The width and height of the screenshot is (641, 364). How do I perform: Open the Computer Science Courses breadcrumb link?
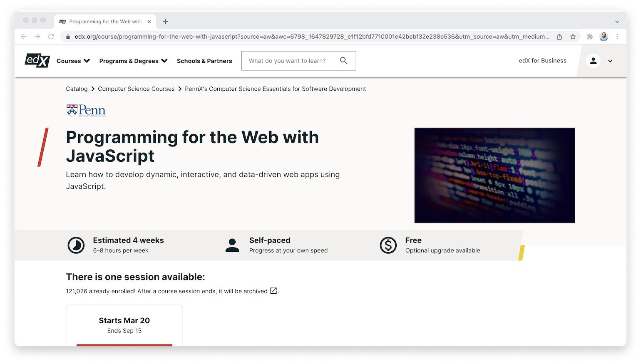click(x=136, y=89)
